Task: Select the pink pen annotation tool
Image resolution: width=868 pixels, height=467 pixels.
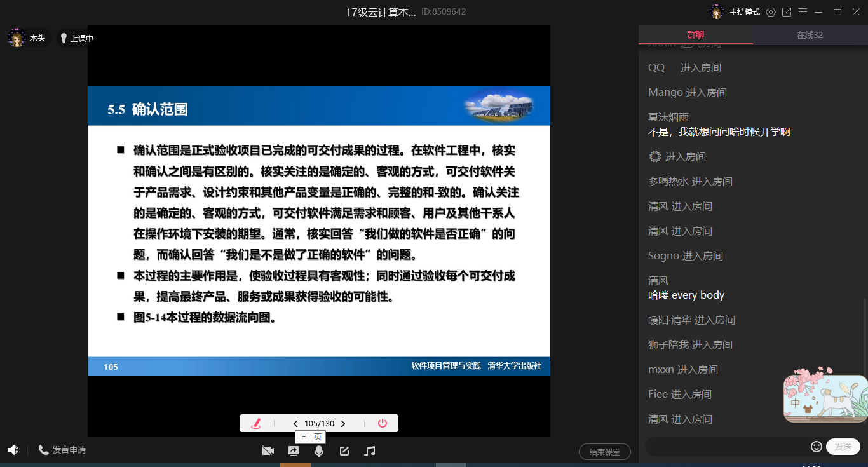Action: (x=256, y=424)
